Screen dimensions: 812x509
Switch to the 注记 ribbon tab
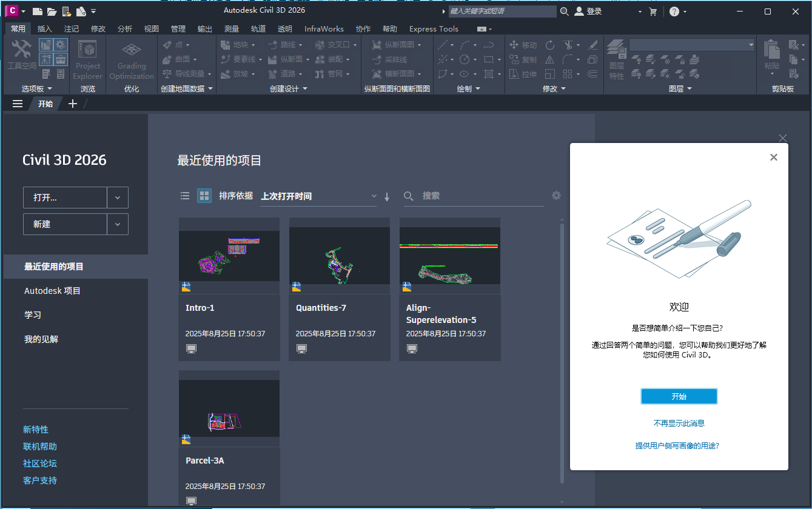click(71, 28)
